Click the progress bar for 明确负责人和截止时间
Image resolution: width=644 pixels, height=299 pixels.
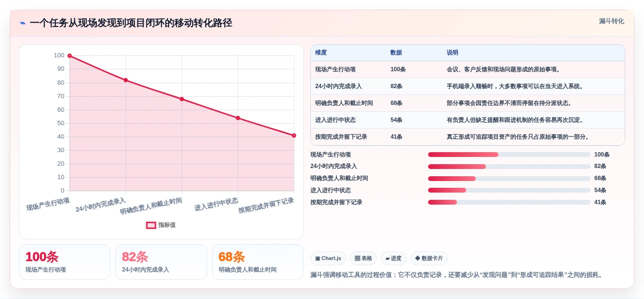point(509,179)
